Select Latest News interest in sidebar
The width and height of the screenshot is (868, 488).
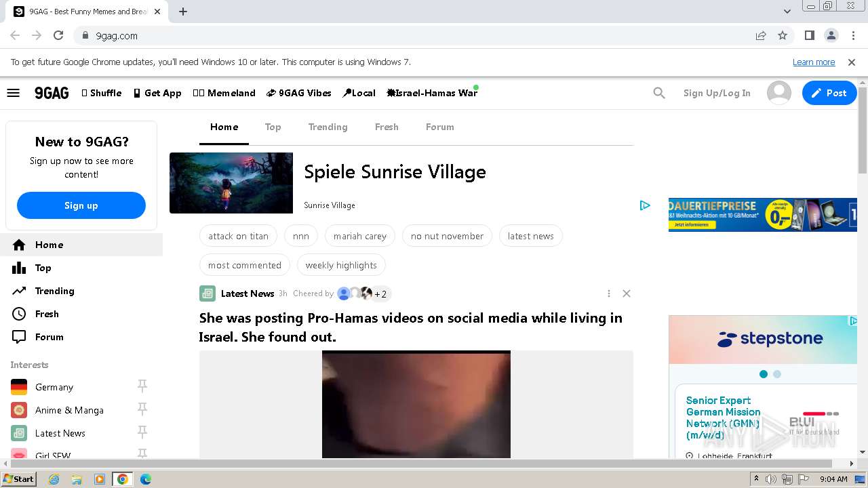pos(60,433)
